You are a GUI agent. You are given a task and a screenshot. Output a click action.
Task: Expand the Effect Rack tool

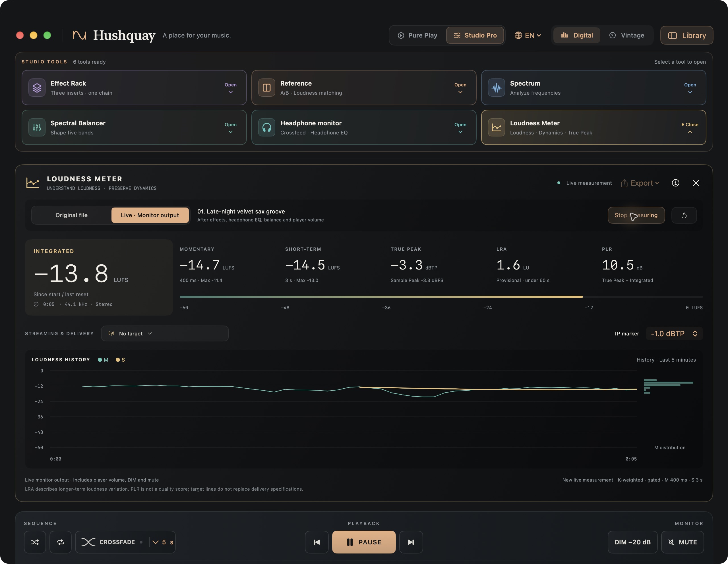coord(230,88)
